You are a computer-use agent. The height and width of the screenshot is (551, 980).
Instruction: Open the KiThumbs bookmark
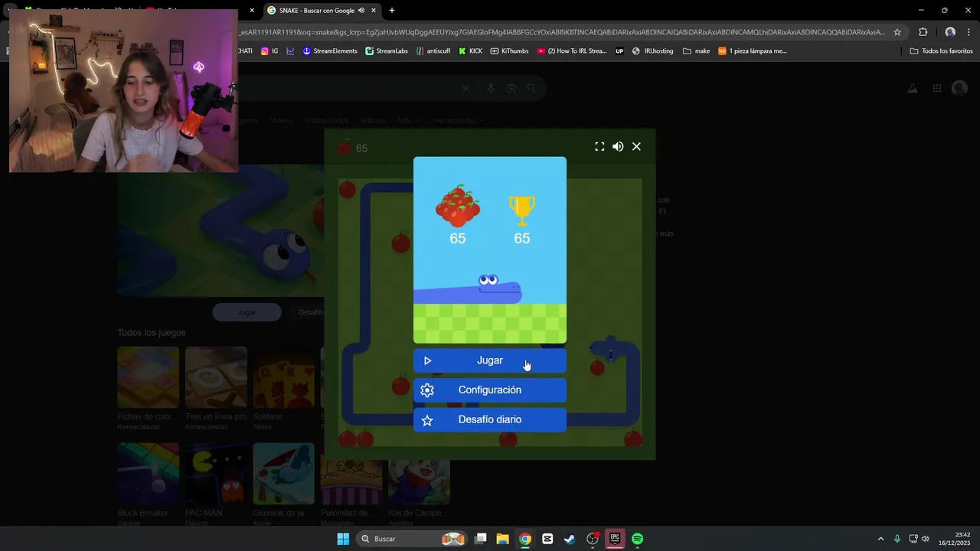[x=509, y=51]
